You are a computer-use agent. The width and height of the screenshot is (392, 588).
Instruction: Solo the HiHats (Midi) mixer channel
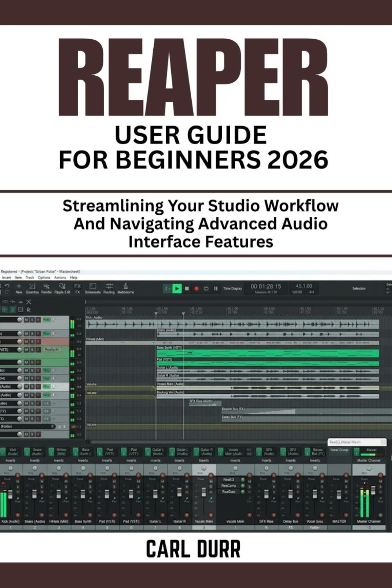[x=66, y=487]
